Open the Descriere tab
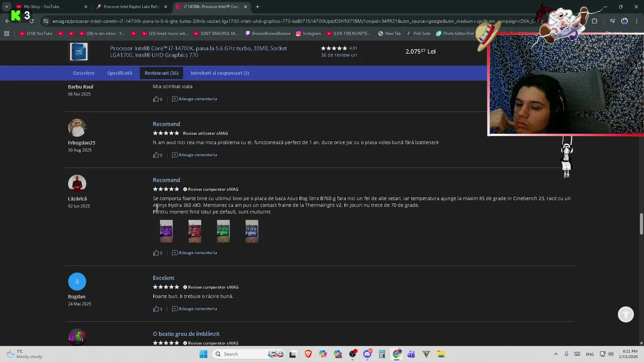Image resolution: width=644 pixels, height=362 pixels. click(84, 73)
